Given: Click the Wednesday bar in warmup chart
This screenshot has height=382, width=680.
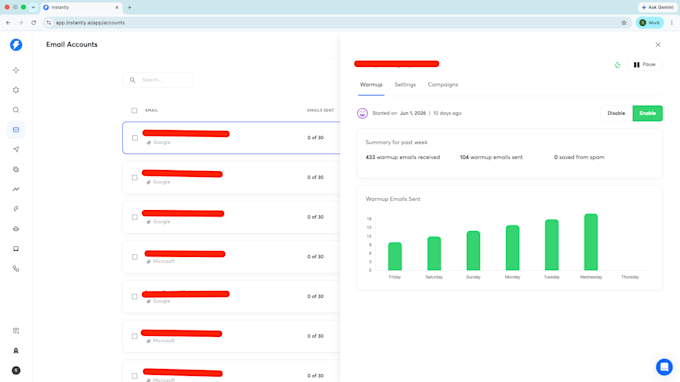Looking at the screenshot, I should (591, 242).
